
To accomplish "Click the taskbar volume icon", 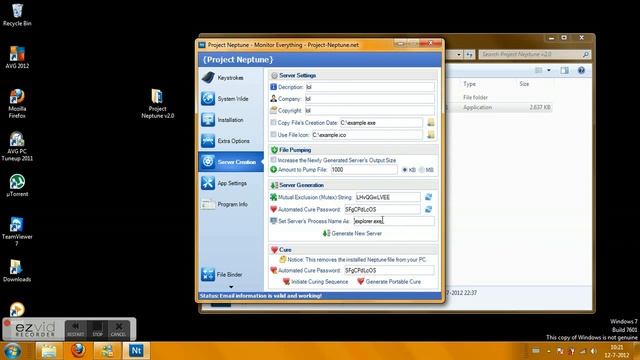I will pyautogui.click(x=593, y=351).
